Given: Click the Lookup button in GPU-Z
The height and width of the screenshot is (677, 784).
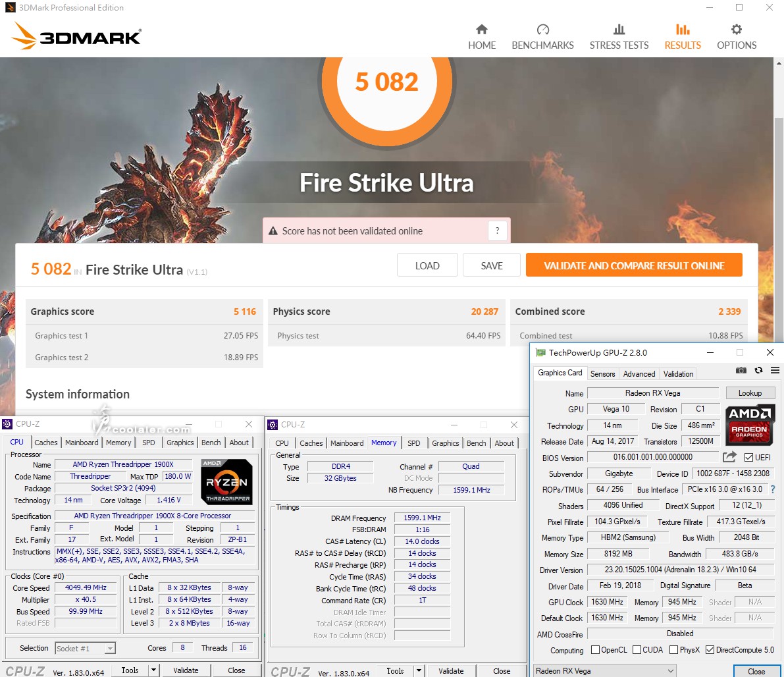Looking at the screenshot, I should click(x=750, y=393).
